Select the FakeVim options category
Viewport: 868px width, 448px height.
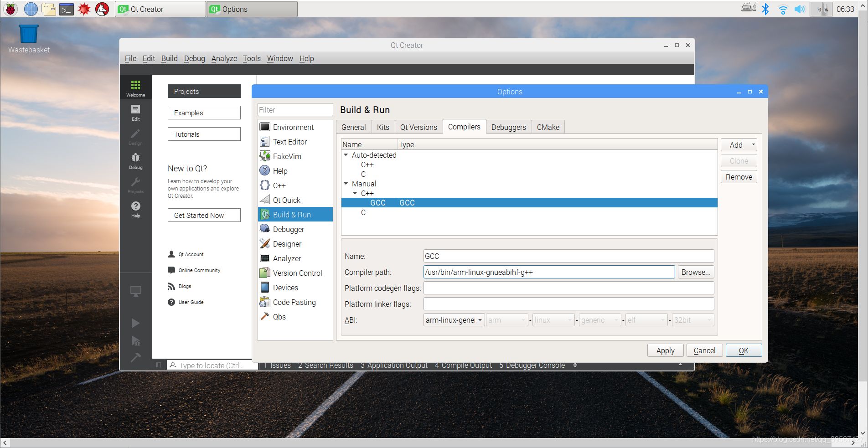tap(295, 156)
